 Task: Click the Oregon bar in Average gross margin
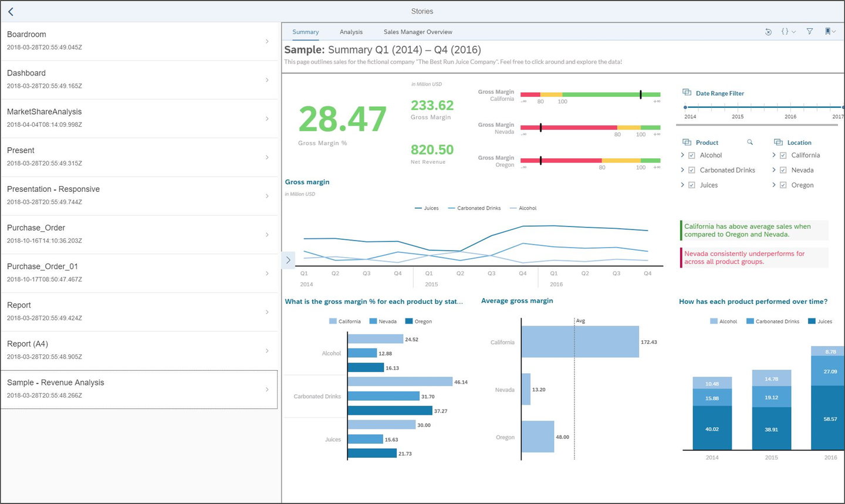coord(538,437)
